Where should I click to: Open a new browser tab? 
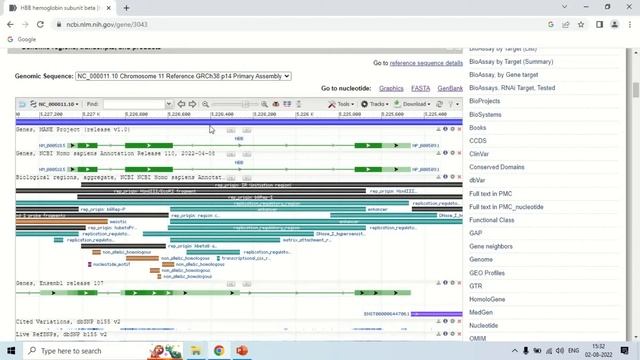(126, 8)
